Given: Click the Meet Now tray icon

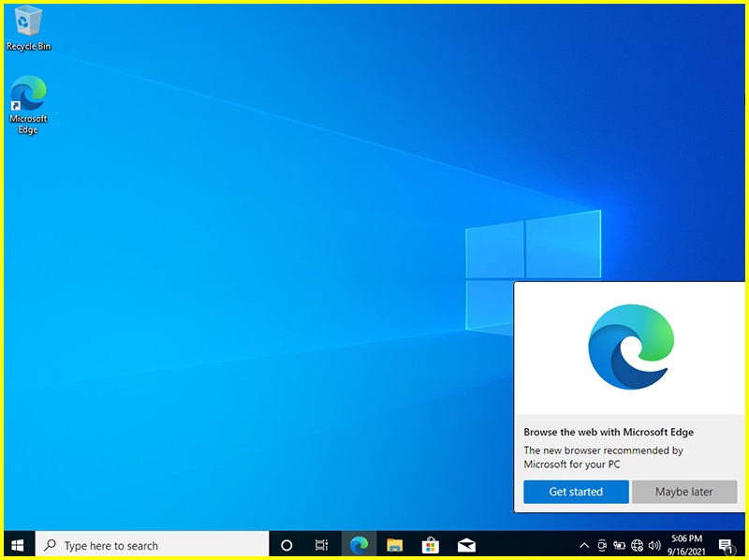Looking at the screenshot, I should click(602, 545).
